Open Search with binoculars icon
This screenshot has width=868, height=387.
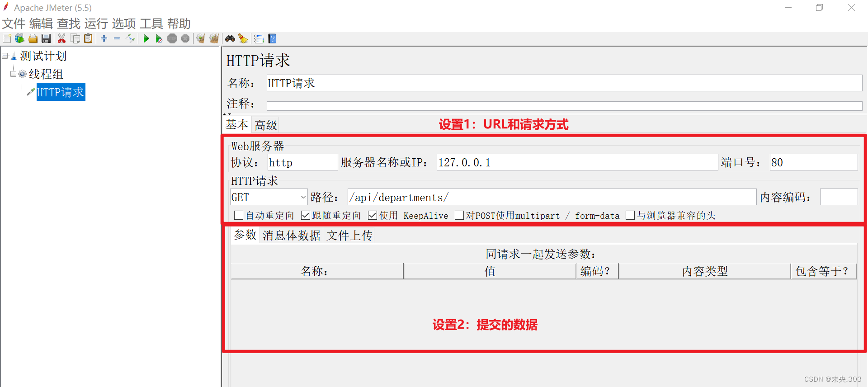click(x=230, y=38)
